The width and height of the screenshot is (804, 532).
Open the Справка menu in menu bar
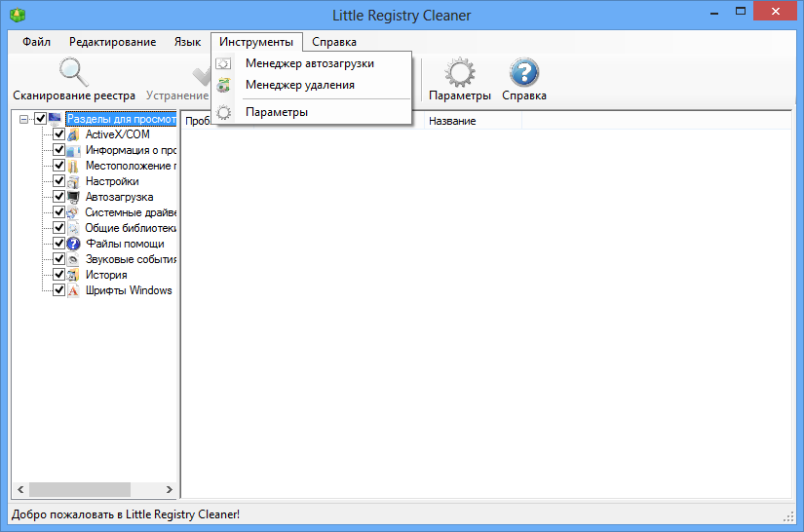(334, 42)
